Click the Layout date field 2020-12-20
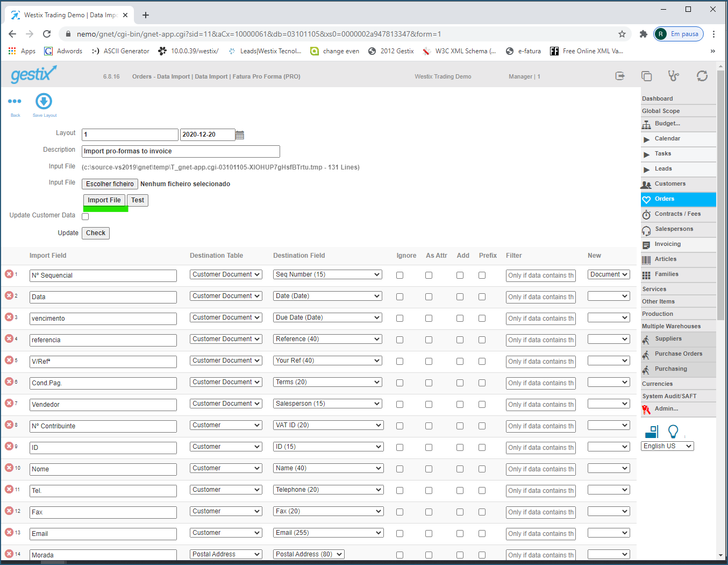Image resolution: width=728 pixels, height=565 pixels. 207,135
